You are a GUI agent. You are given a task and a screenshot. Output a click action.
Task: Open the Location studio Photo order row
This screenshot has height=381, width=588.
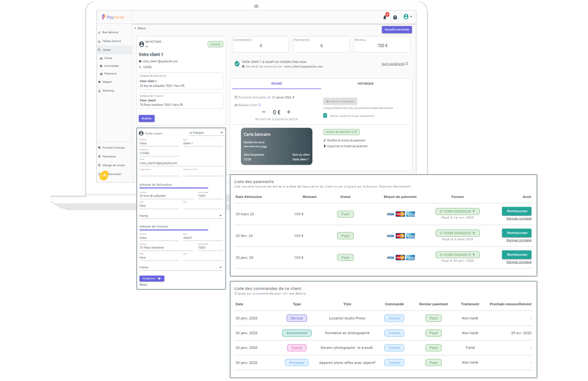coord(383,318)
